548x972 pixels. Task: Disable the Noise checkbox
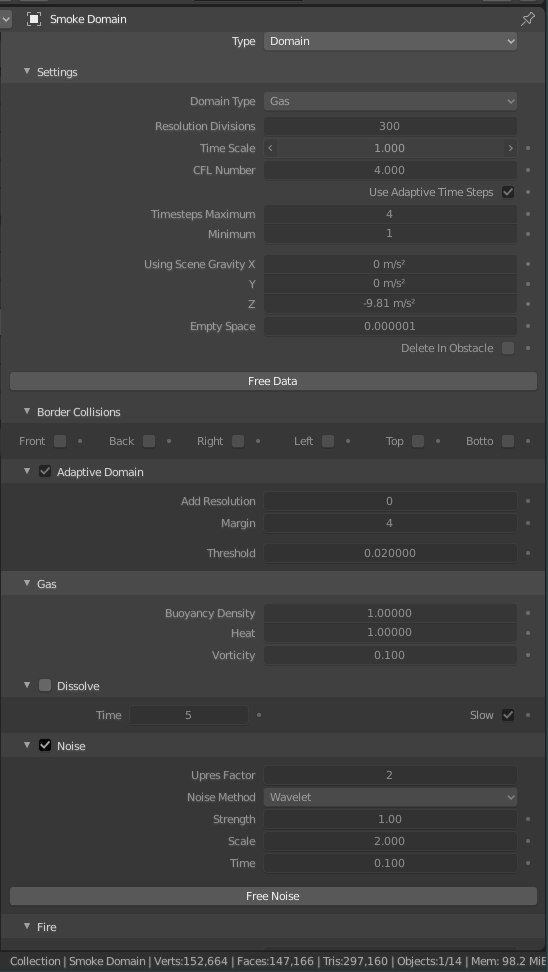tap(45, 746)
